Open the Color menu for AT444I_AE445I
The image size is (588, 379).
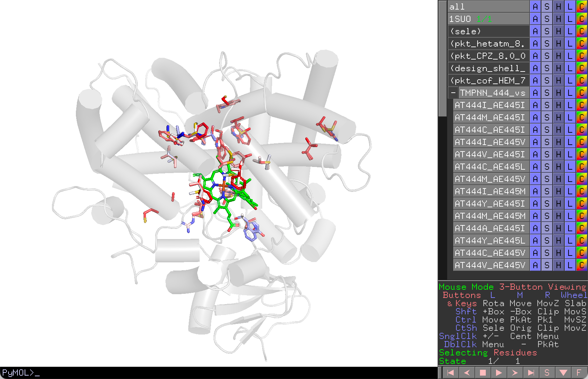[x=582, y=105]
